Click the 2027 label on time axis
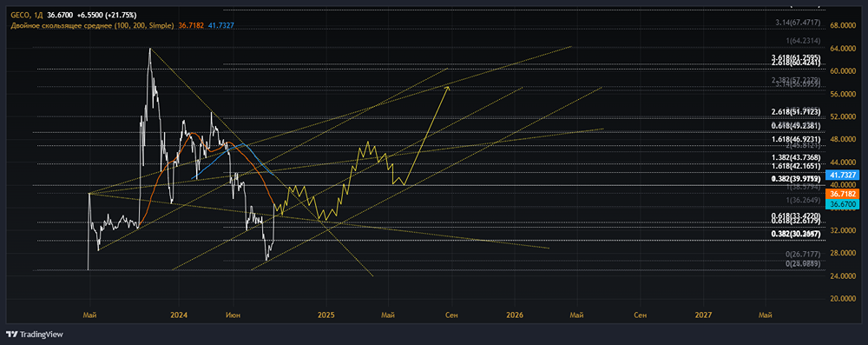Image resolution: width=868 pixels, height=345 pixels. point(704,315)
